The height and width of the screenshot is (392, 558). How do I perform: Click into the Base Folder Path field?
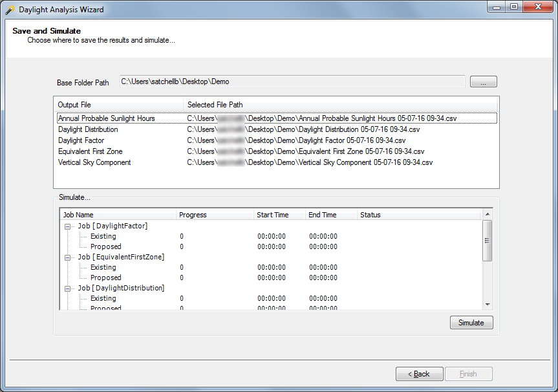coord(292,82)
